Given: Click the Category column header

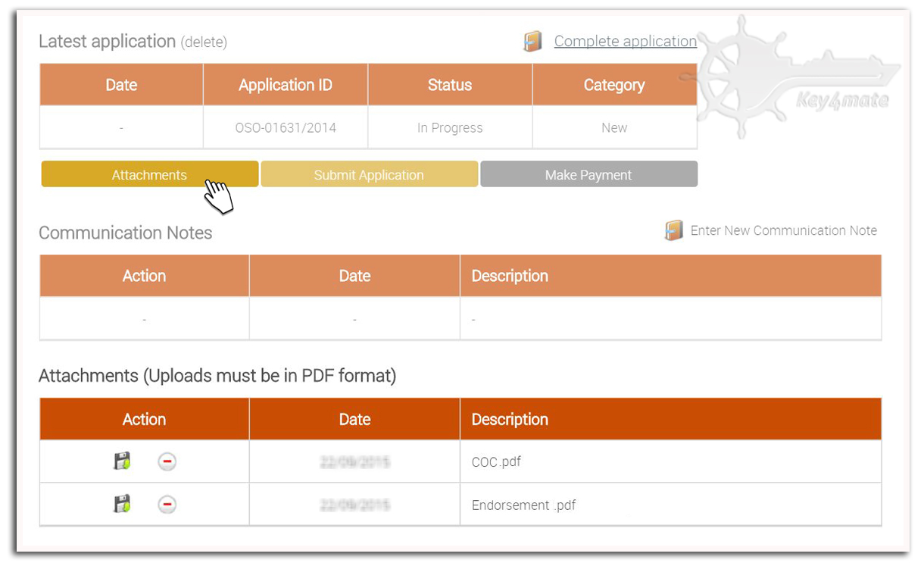Looking at the screenshot, I should (x=614, y=85).
